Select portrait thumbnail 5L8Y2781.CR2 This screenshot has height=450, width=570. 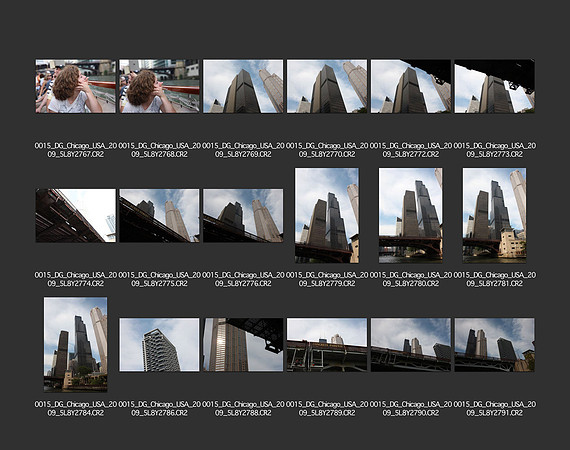click(x=494, y=215)
